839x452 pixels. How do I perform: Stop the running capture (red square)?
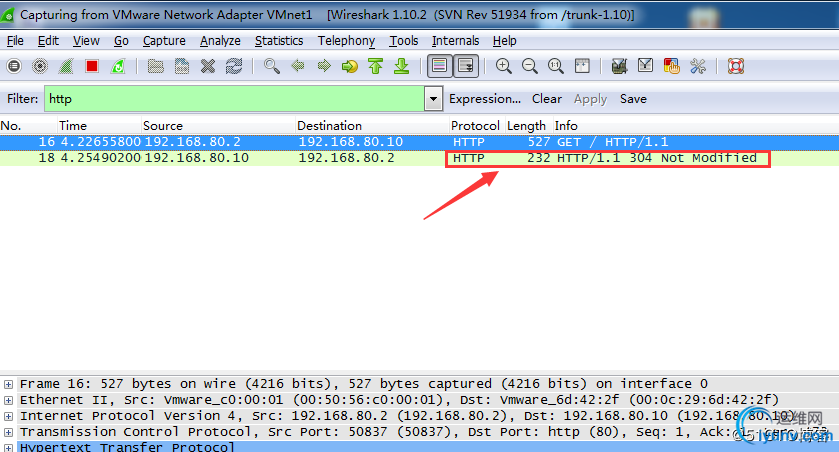[92, 66]
